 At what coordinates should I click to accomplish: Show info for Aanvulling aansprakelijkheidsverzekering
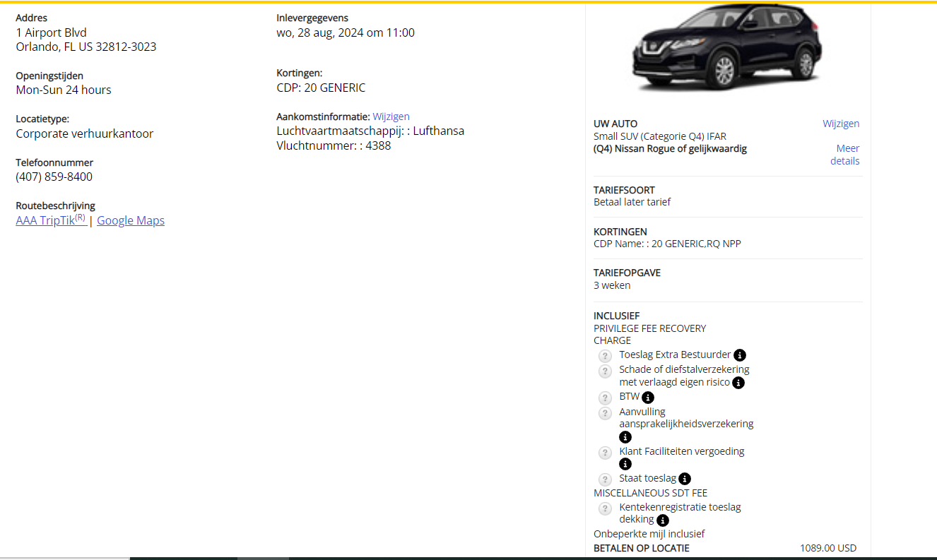625,437
